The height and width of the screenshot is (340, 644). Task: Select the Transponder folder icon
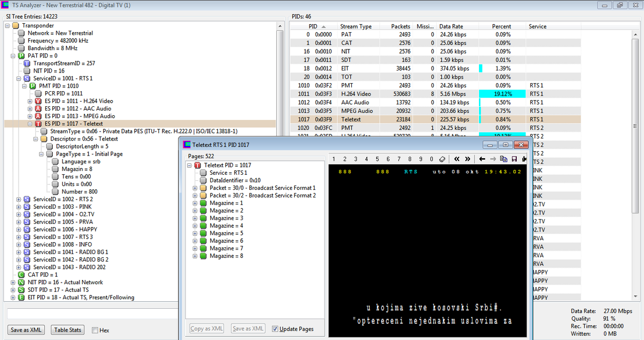pos(16,26)
